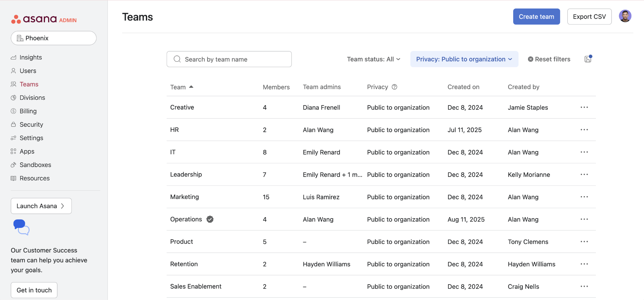
Task: Click the Create team button
Action: (x=536, y=16)
